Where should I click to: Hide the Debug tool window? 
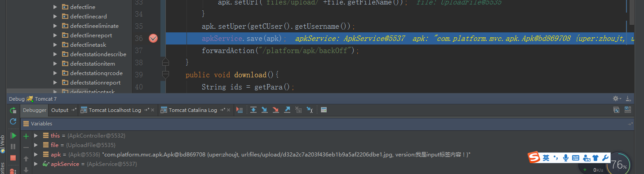tap(628, 98)
